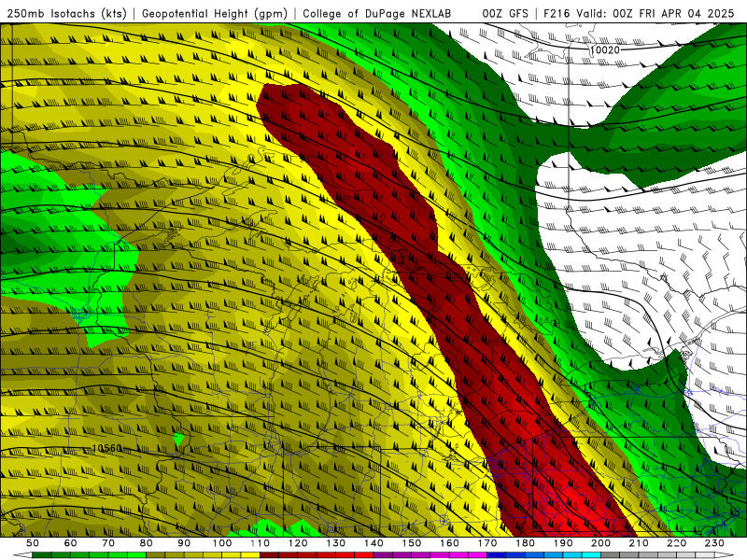Screen dimensions: 747x560
Task: Click the 50 value on the color scale
Action: [33, 543]
